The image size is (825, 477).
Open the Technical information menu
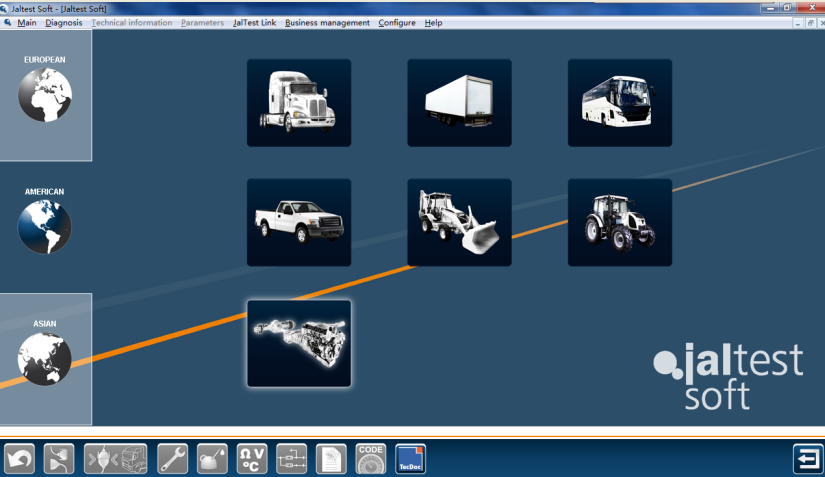tap(132, 23)
